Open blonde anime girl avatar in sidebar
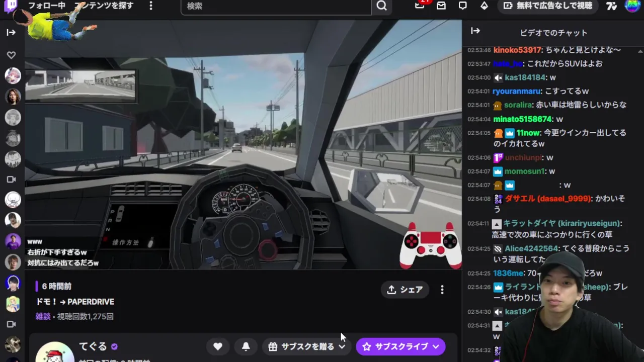 pyautogui.click(x=13, y=304)
